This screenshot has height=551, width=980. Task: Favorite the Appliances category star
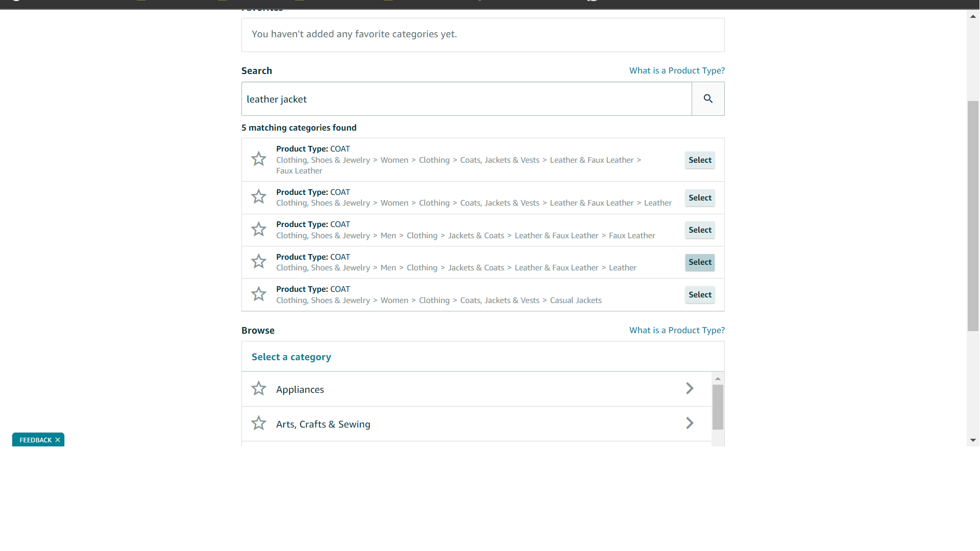pos(259,389)
